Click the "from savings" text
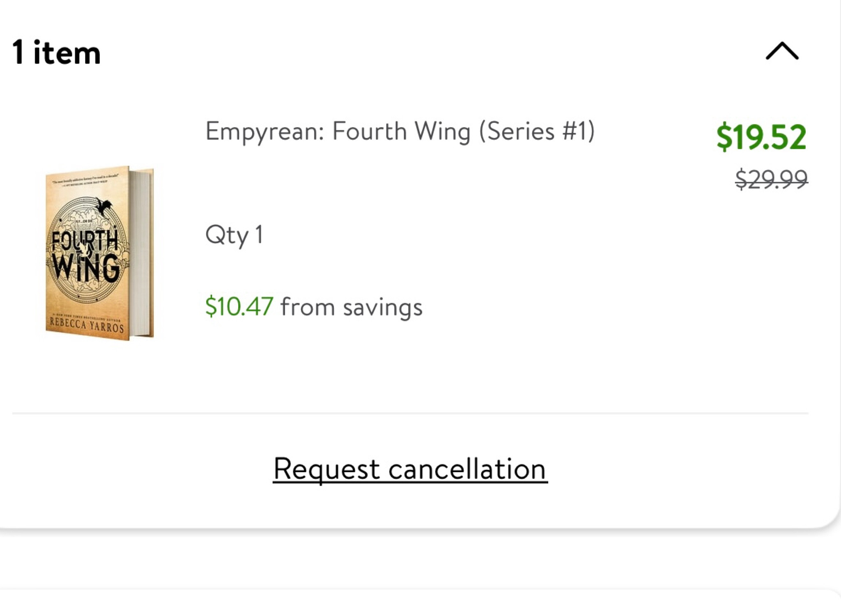Viewport: 841px width, 616px height. (x=351, y=307)
